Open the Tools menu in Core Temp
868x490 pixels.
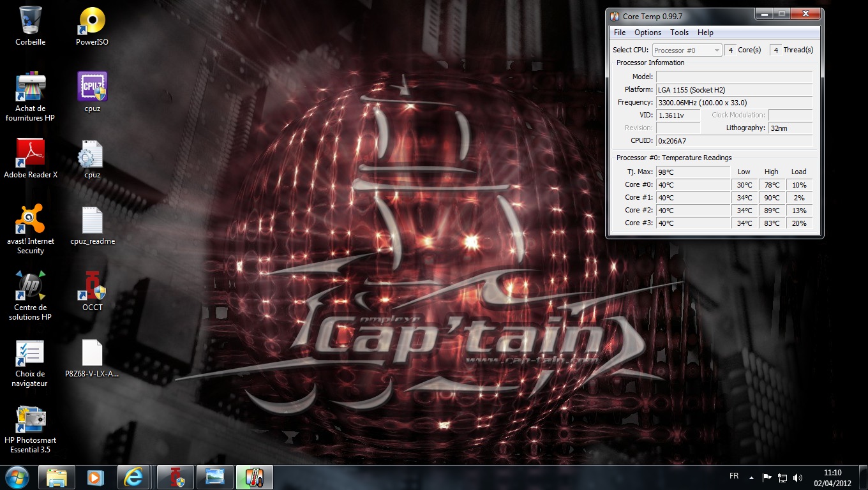coord(679,33)
